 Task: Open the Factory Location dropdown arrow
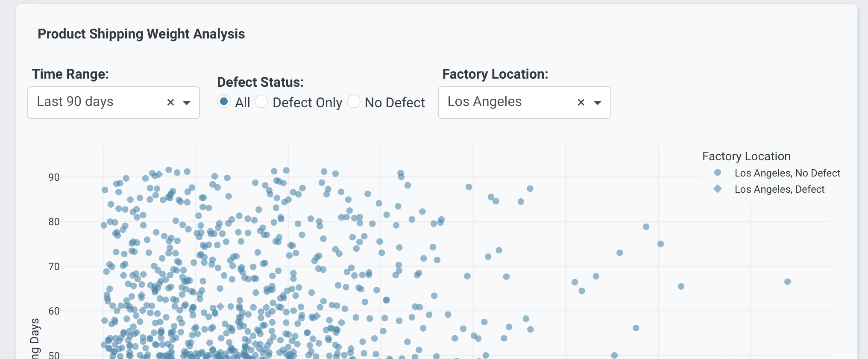click(x=598, y=103)
